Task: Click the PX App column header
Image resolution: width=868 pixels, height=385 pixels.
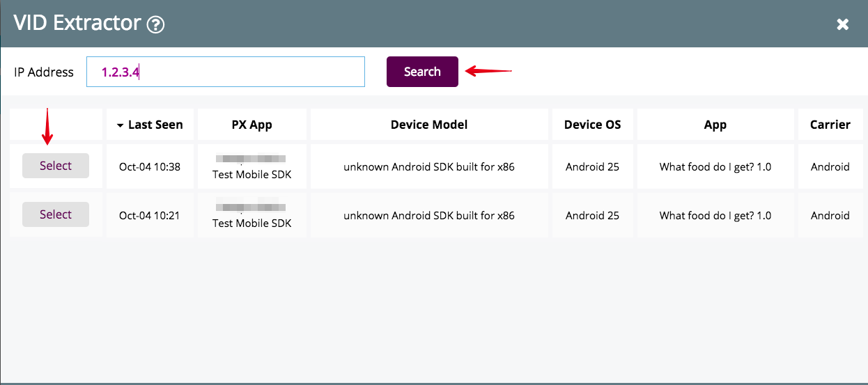Action: pyautogui.click(x=251, y=125)
